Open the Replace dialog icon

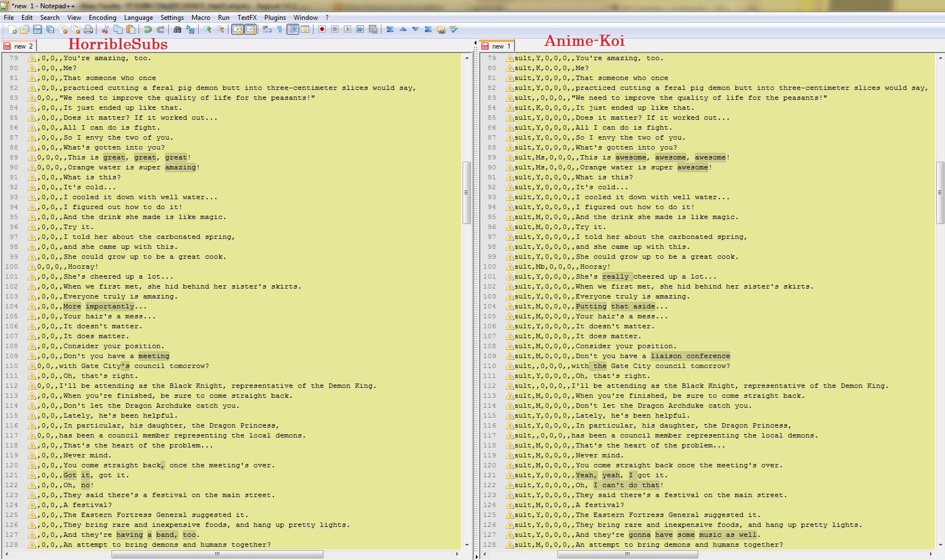click(x=190, y=30)
